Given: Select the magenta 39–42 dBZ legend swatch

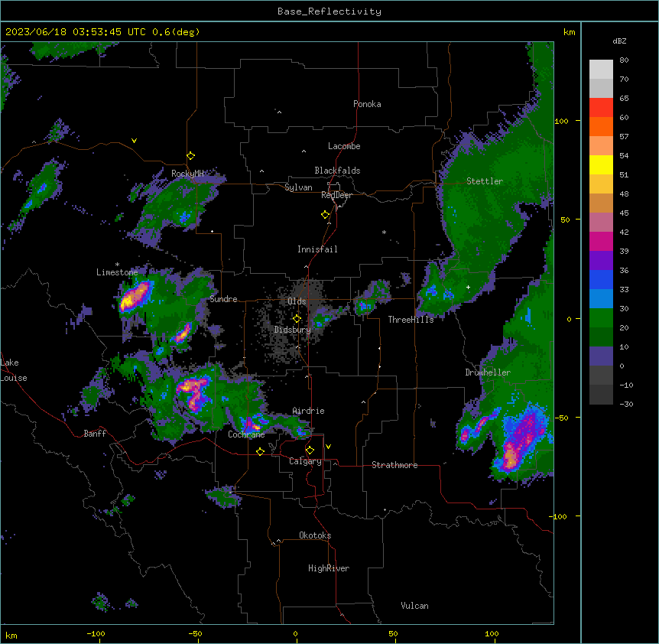Looking at the screenshot, I should (x=601, y=242).
